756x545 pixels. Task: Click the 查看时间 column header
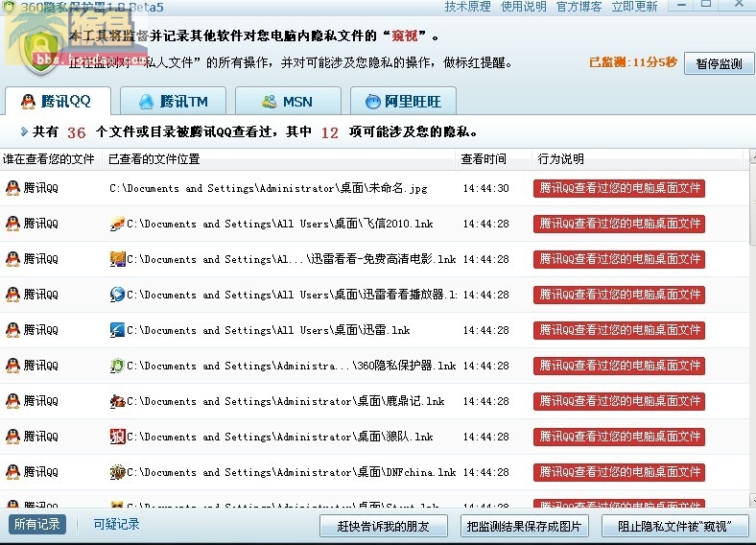(x=493, y=159)
